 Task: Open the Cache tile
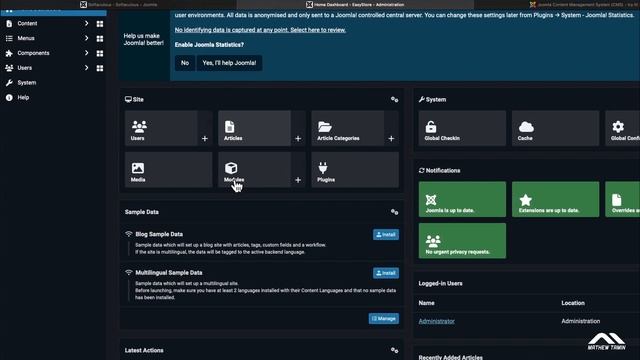pyautogui.click(x=556, y=128)
